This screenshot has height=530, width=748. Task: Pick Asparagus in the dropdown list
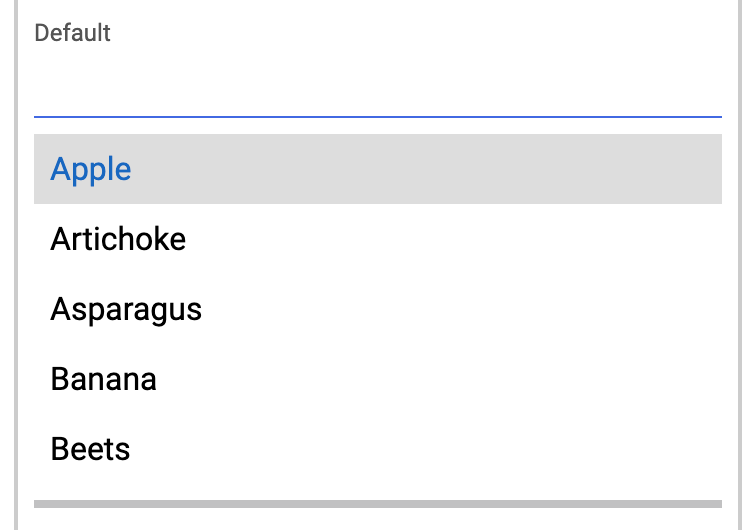click(377, 309)
